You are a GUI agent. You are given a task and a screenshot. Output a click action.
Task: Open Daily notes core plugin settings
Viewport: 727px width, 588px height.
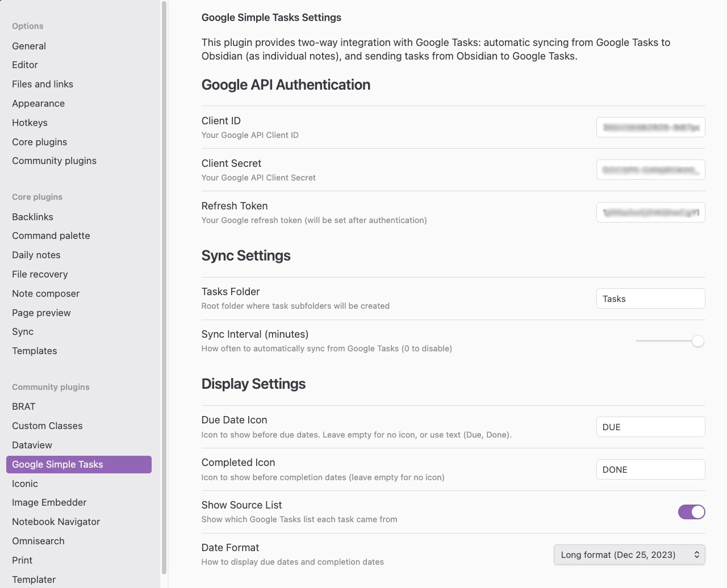[x=36, y=255]
